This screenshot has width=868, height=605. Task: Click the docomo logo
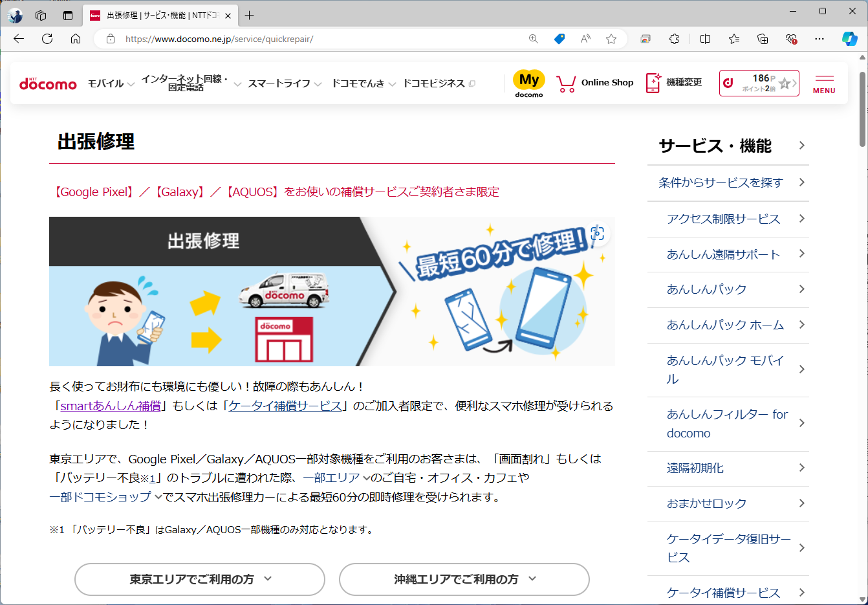point(48,83)
